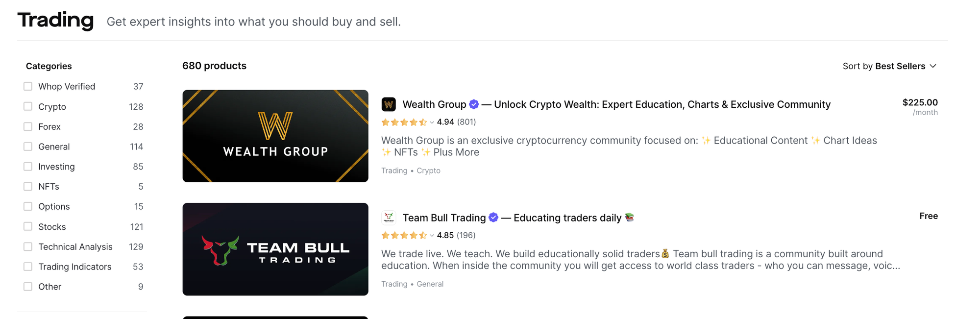Screen dimensions: 980x319
Task: Click Team Bull Trading's verified badge
Action: click(492, 218)
